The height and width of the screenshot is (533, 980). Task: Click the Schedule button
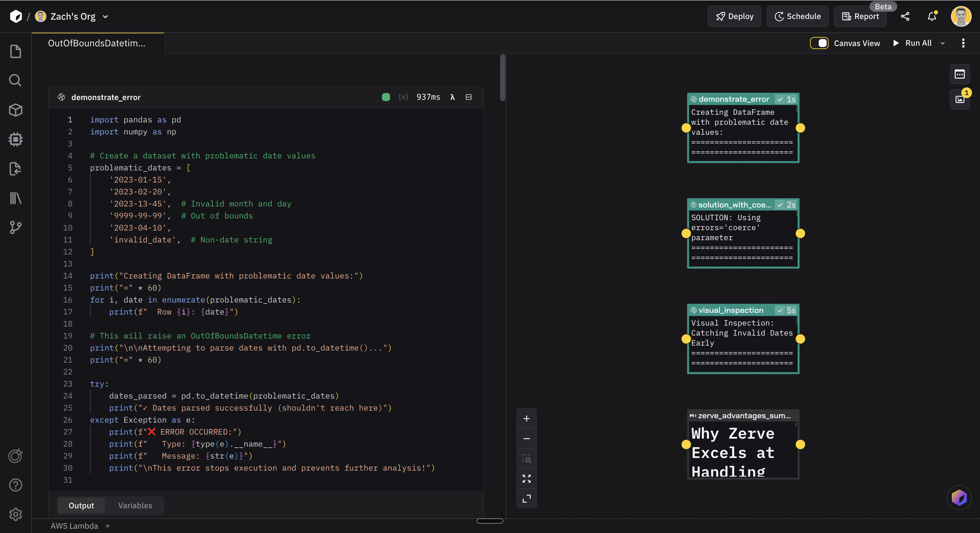click(x=797, y=16)
